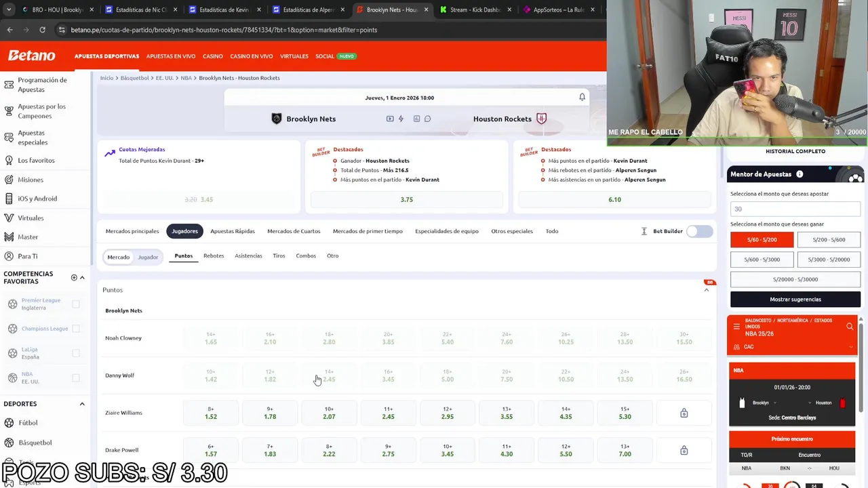Click the lock icon in Drake Powell row
Viewport: 868px width, 488px height.
[x=684, y=450]
